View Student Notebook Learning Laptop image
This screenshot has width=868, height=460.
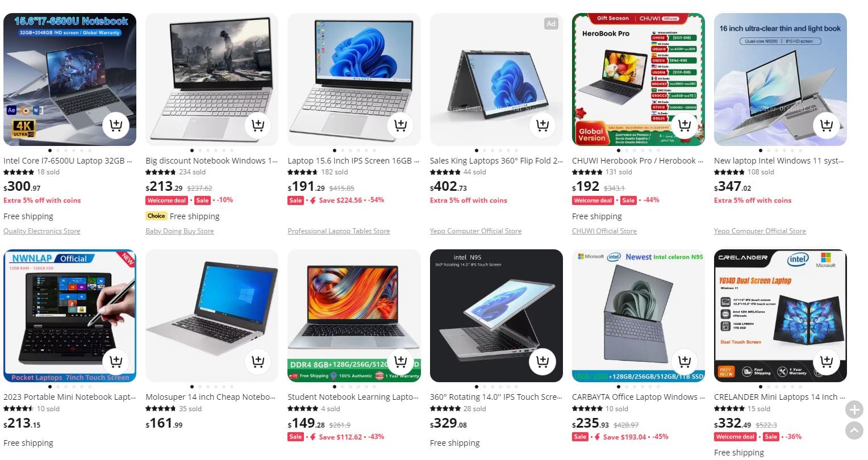[354, 316]
